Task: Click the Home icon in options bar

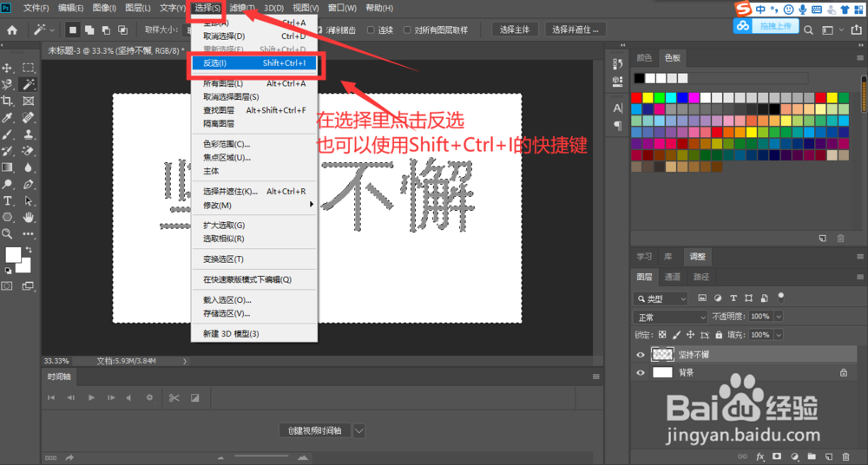Action: pyautogui.click(x=11, y=29)
